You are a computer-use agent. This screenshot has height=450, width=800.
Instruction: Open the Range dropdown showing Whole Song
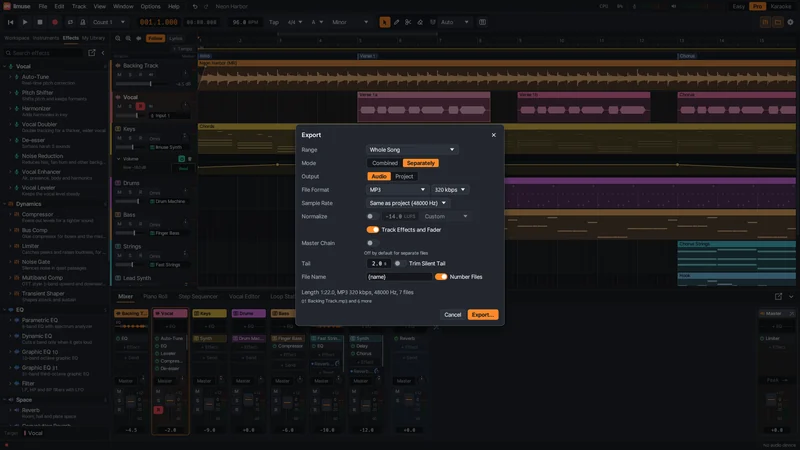pyautogui.click(x=411, y=149)
